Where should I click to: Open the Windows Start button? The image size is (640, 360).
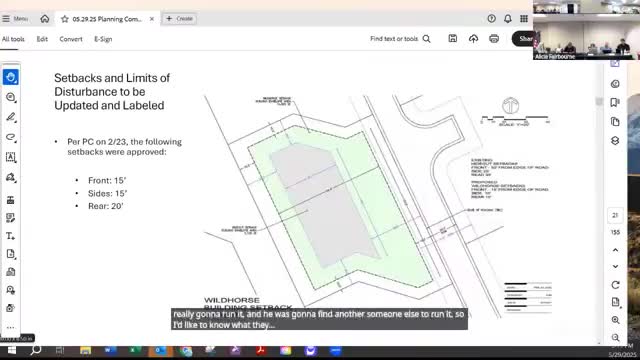(x=11, y=350)
